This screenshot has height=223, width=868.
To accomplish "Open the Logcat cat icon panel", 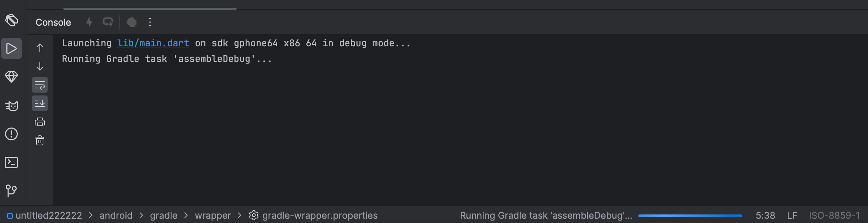I will point(11,105).
